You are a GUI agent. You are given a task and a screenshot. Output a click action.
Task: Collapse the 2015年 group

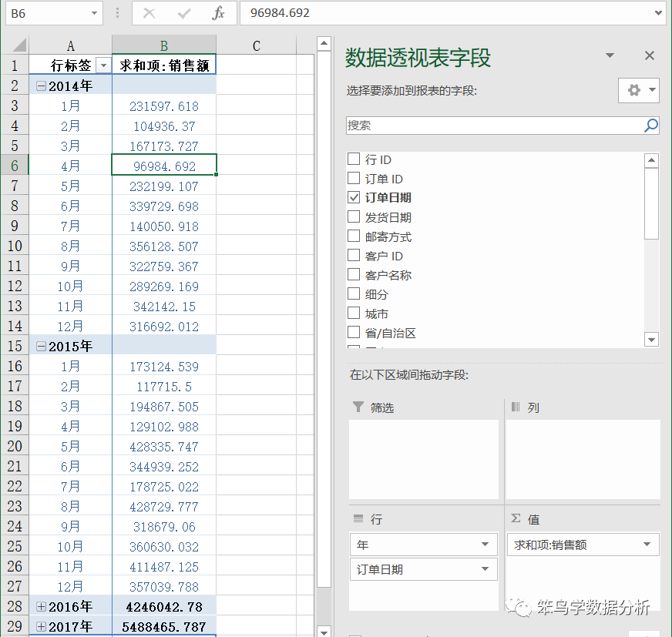[x=41, y=346]
